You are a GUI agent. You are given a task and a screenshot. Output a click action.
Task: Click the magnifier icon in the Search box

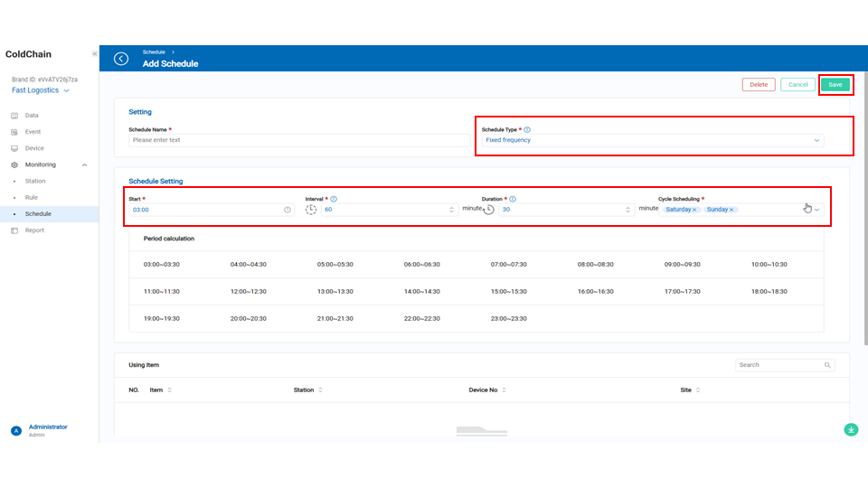(827, 365)
